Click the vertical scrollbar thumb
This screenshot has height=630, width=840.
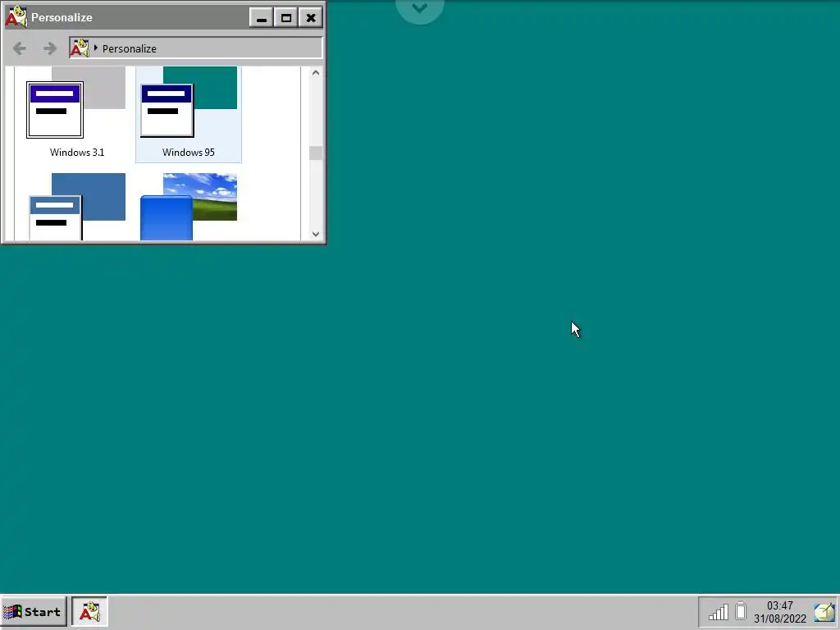tap(316, 153)
